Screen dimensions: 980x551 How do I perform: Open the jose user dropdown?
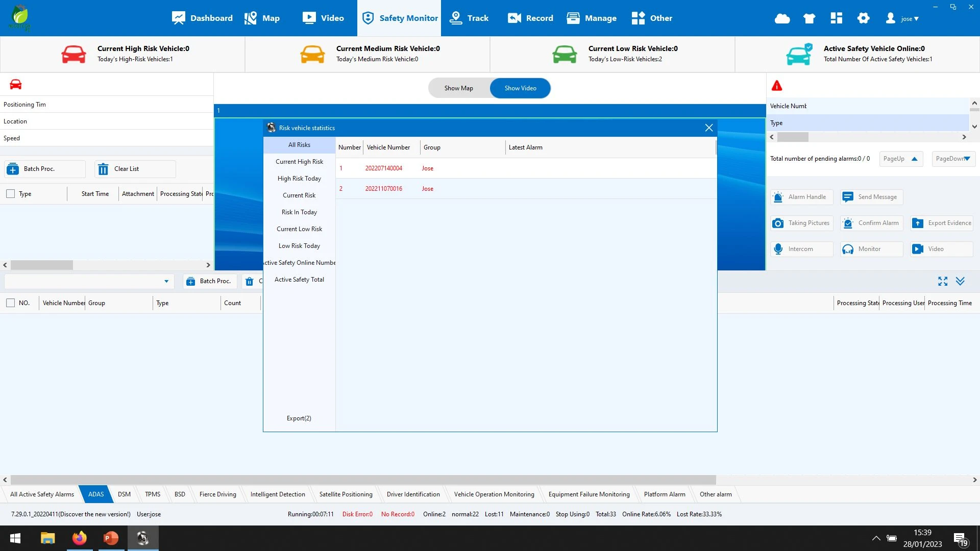click(x=909, y=19)
